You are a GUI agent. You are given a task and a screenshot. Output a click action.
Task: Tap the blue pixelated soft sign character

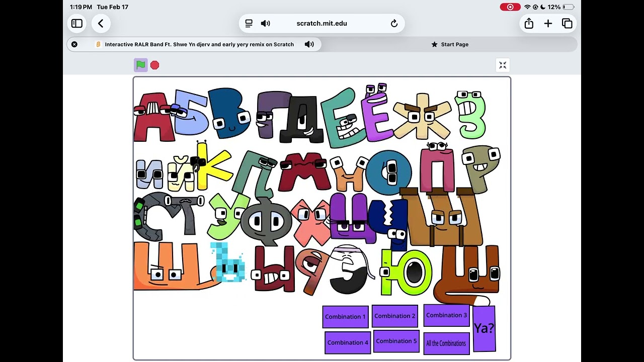coord(228,263)
